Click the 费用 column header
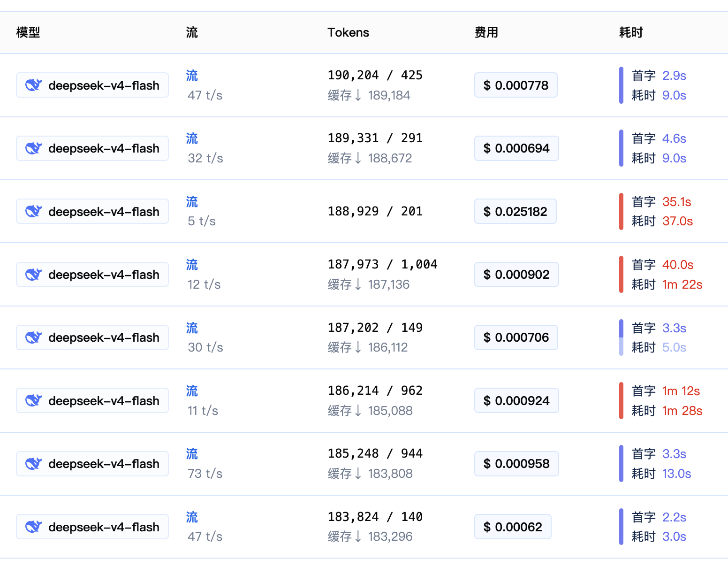Viewport: 728px width, 567px height. tap(486, 32)
